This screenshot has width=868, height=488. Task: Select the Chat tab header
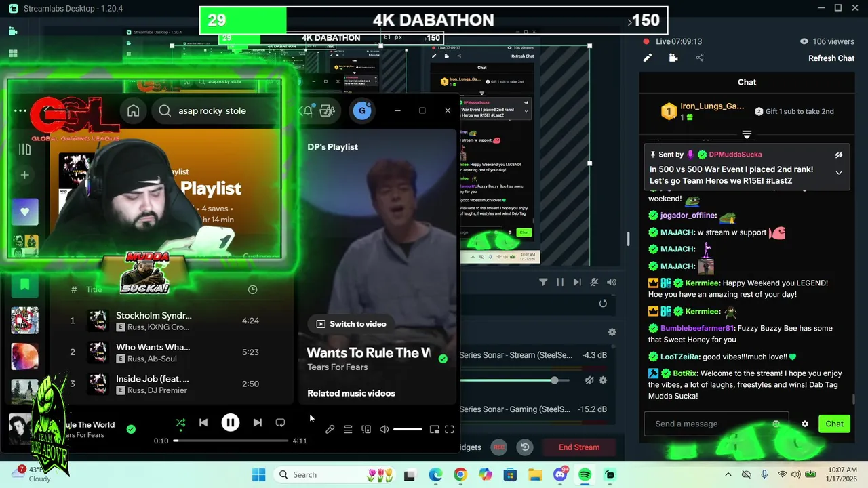(x=747, y=82)
